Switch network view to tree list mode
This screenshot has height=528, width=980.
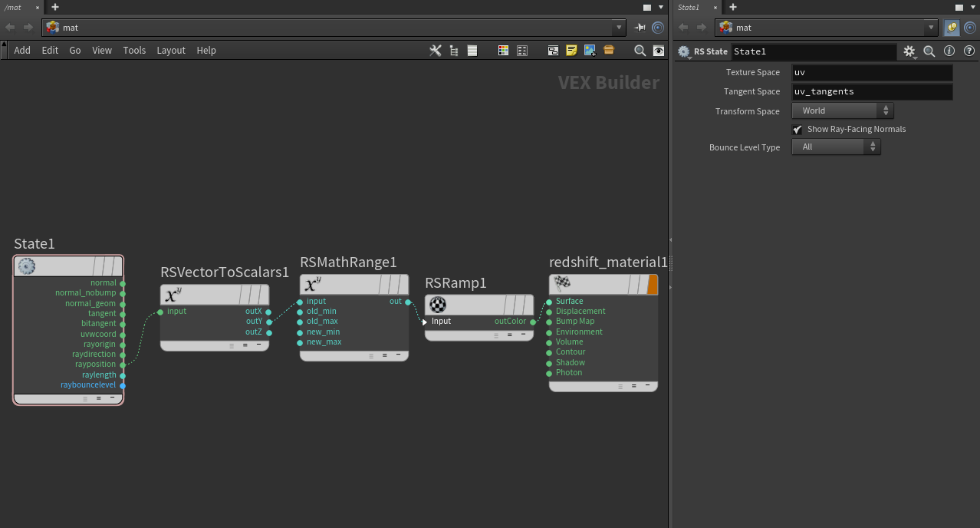[454, 51]
